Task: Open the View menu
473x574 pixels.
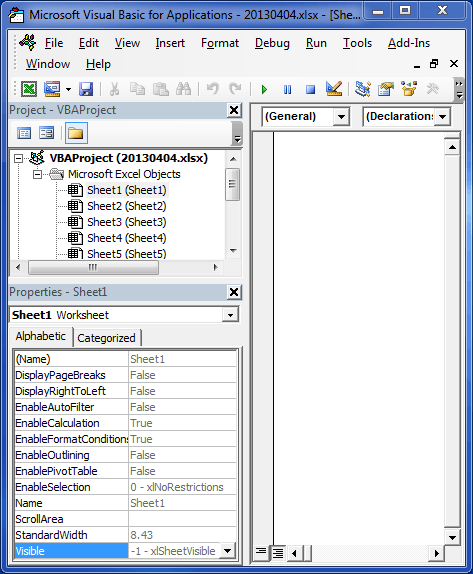Action: 127,43
